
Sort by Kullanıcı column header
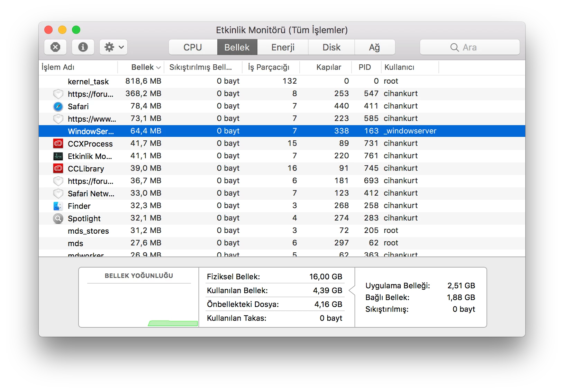tap(410, 67)
